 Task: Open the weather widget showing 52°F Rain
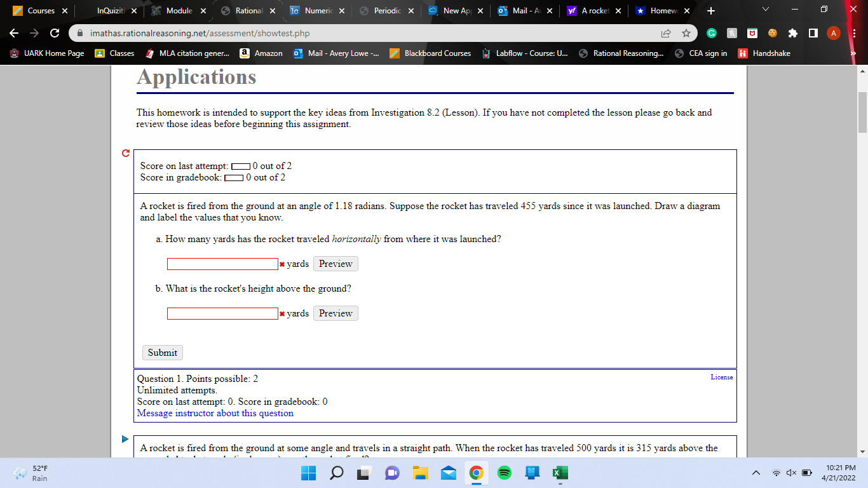pyautogui.click(x=32, y=473)
